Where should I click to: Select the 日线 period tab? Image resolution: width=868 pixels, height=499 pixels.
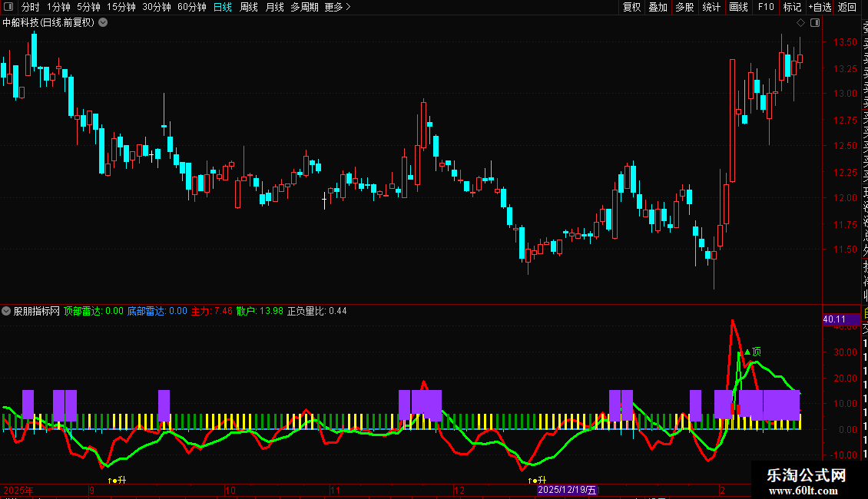[x=223, y=7]
